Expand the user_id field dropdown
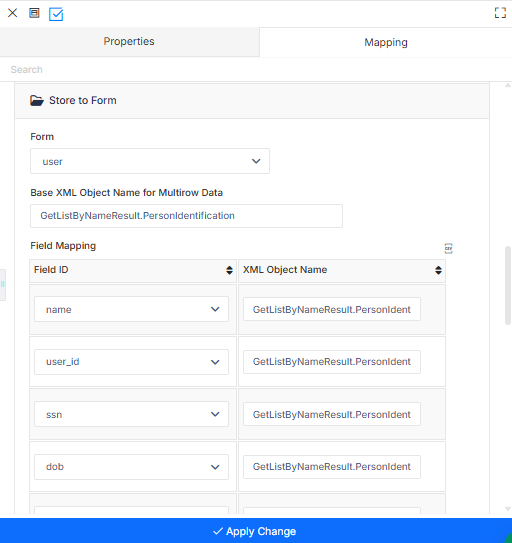The width and height of the screenshot is (512, 543). [x=131, y=362]
